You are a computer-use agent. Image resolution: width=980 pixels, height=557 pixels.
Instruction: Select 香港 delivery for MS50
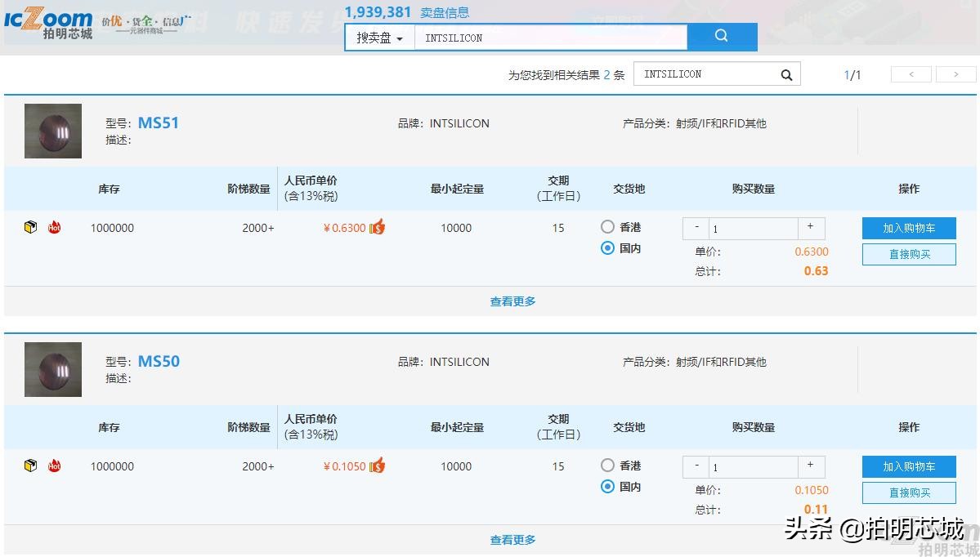(607, 466)
